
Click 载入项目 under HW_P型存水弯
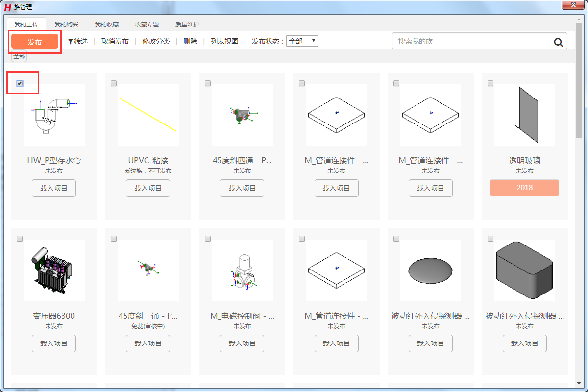coord(54,188)
